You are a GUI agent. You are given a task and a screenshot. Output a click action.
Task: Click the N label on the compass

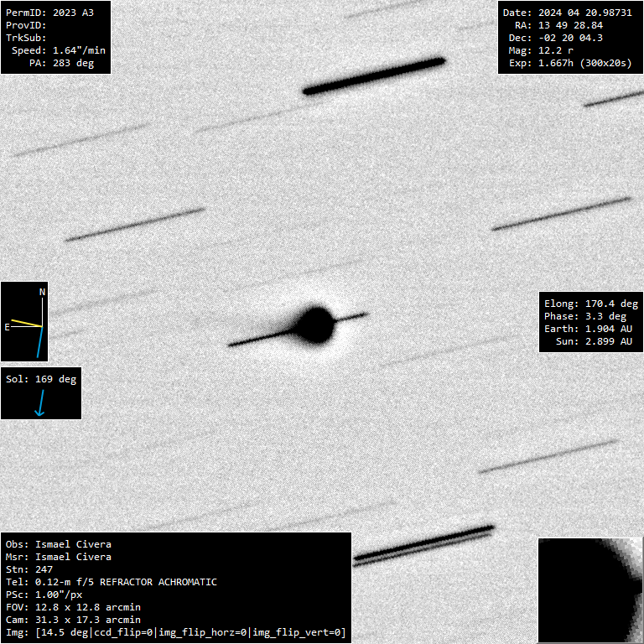tap(42, 292)
